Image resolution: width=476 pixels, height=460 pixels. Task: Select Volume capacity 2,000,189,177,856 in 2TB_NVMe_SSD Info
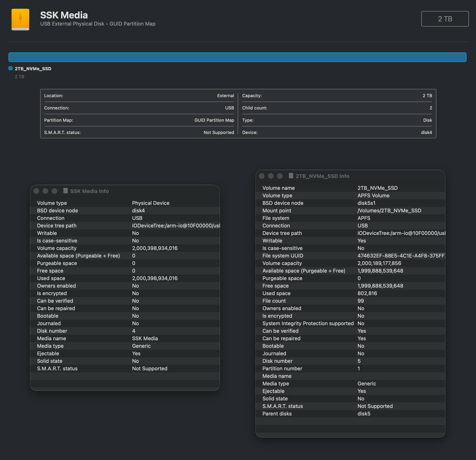pyautogui.click(x=379, y=263)
